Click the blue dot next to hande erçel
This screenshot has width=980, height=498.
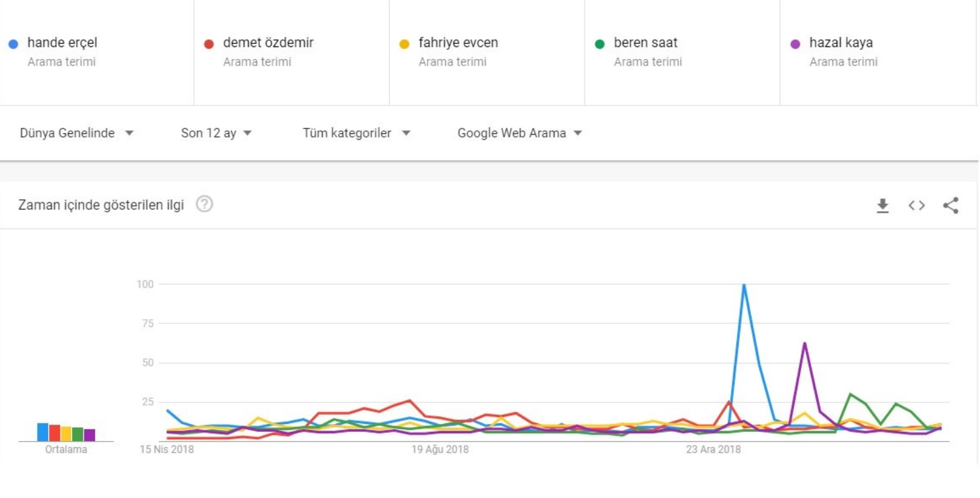tap(13, 44)
